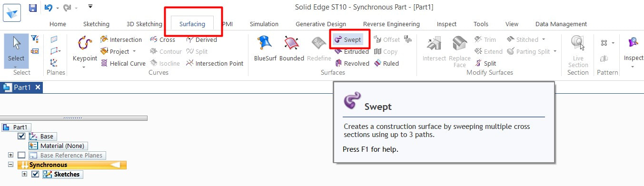Viewport: 644px width, 186px height.
Task: Choose the Swept surface command
Action: [x=348, y=39]
